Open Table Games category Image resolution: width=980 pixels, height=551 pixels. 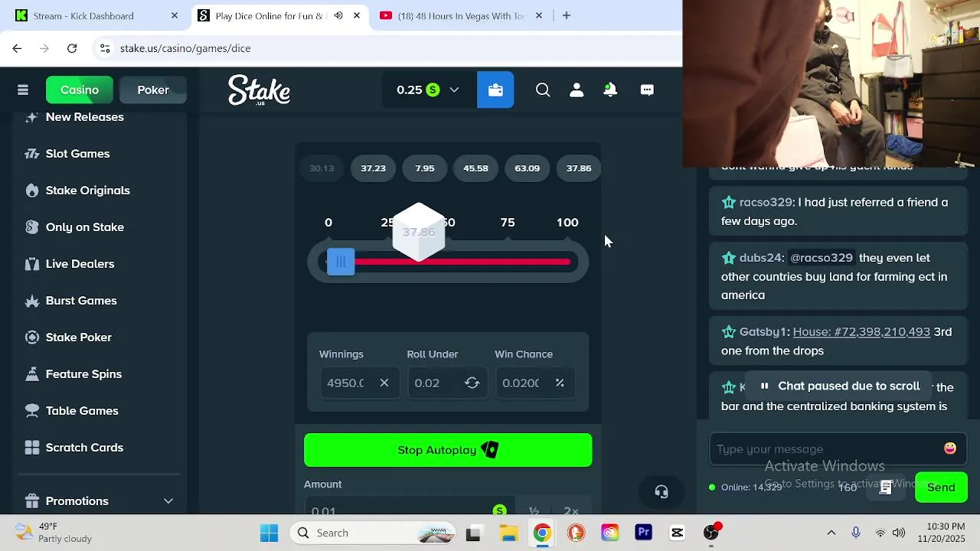click(82, 411)
